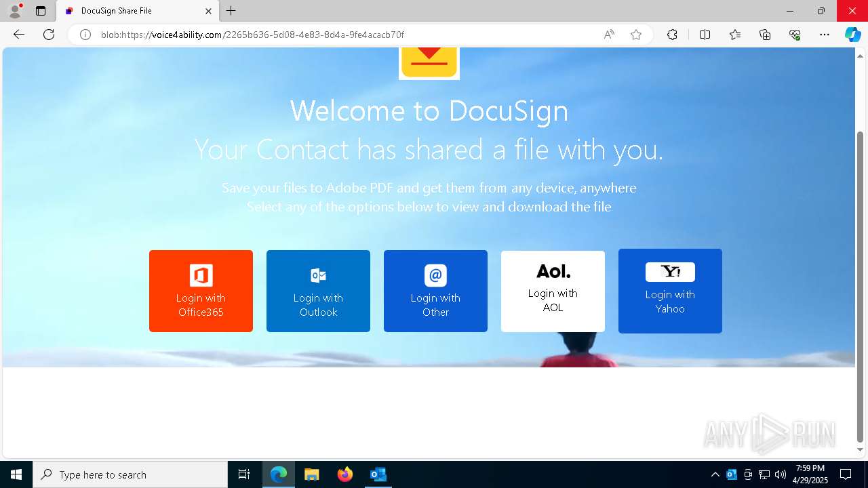Open tab actions menu icon
868x488 pixels.
(x=41, y=11)
